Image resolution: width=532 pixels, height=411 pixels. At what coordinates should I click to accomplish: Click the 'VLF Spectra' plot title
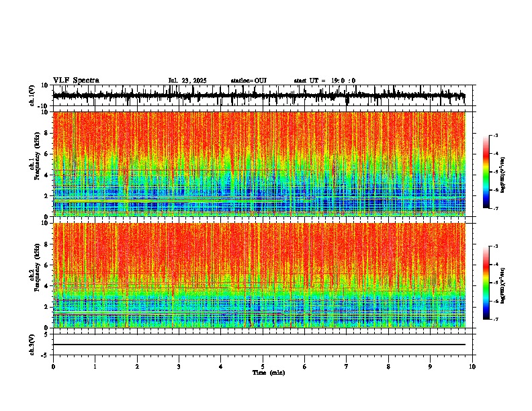(x=76, y=81)
